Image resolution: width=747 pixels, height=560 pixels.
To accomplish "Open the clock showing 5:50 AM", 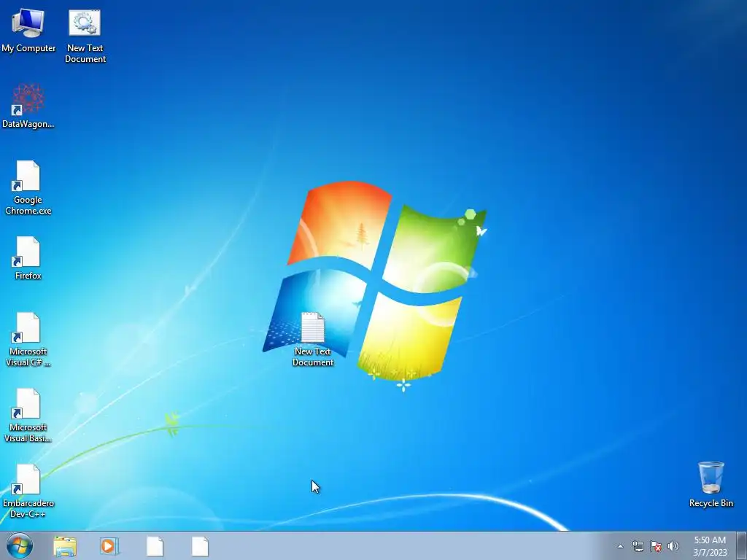I will pyautogui.click(x=710, y=546).
